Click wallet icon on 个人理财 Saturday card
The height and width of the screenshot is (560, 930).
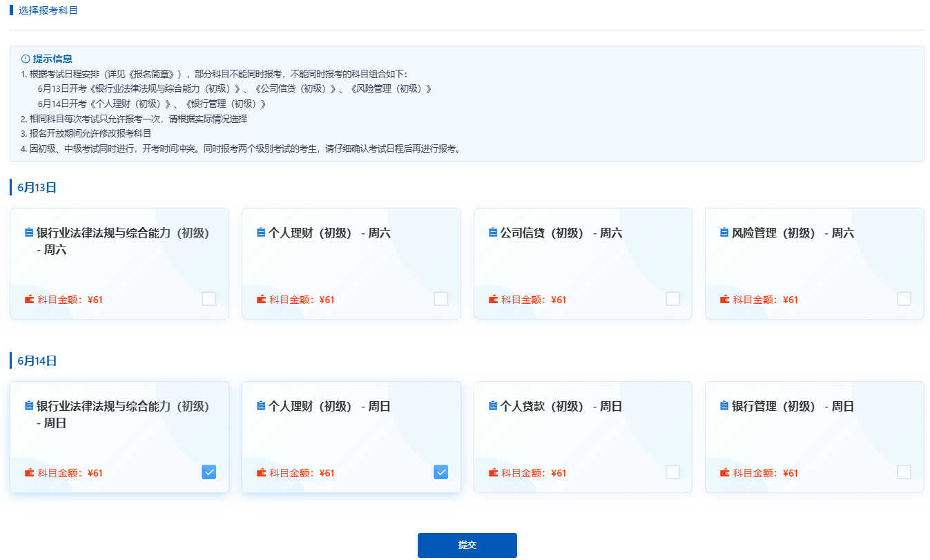click(261, 300)
